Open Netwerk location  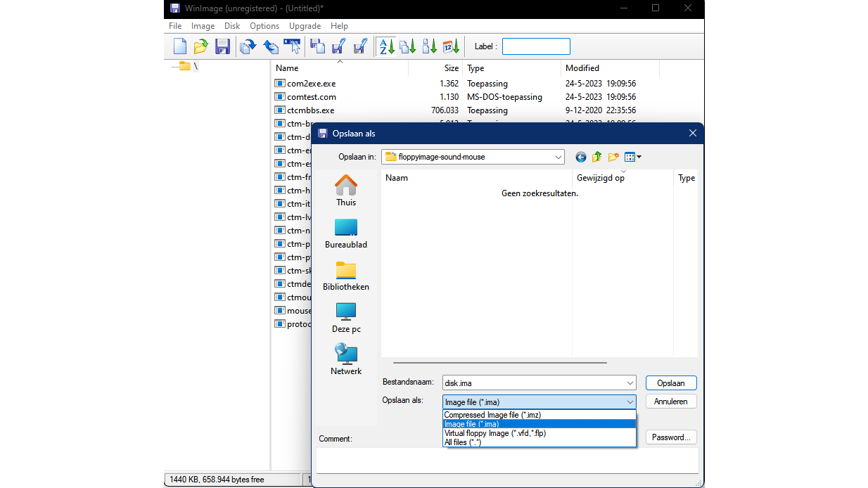(x=346, y=359)
